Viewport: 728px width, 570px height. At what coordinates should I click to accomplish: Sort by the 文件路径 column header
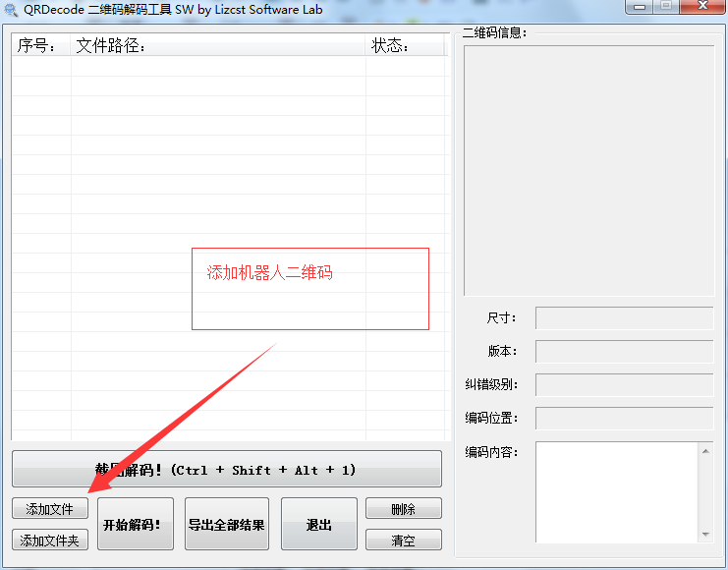(x=216, y=46)
